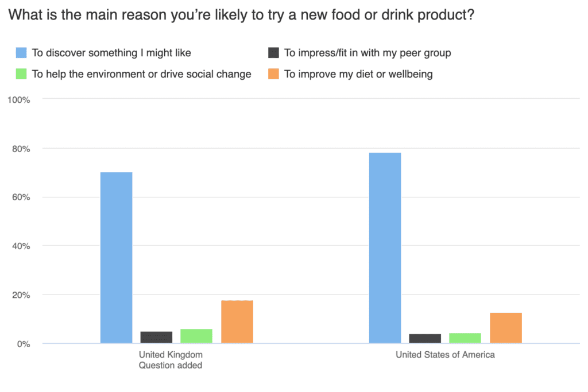The image size is (588, 392).
Task: Click the United States green bar
Action: click(465, 338)
